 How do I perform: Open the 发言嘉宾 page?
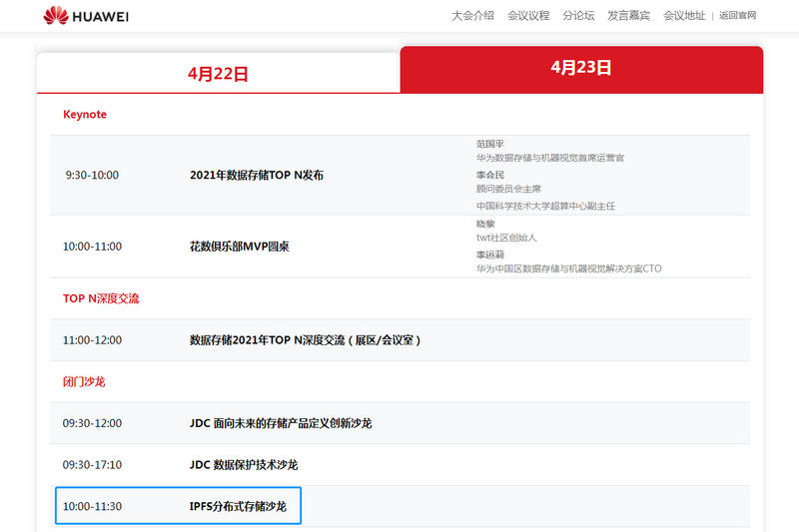click(628, 16)
